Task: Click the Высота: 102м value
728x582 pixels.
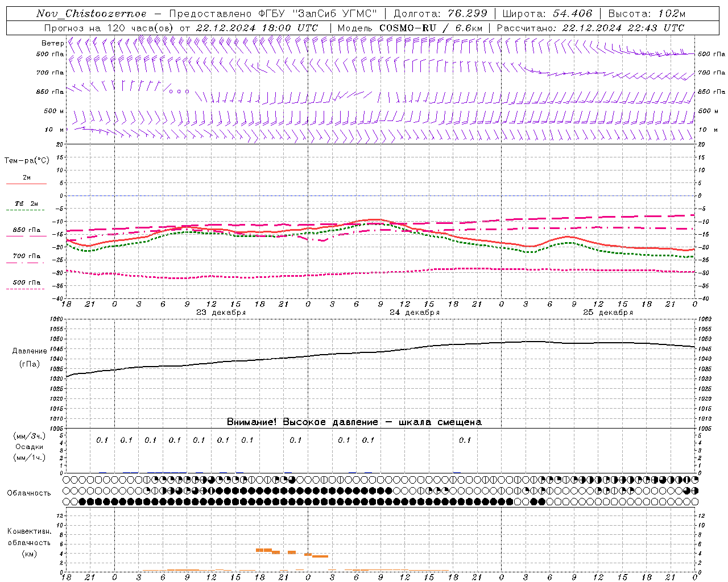Action: (647, 14)
